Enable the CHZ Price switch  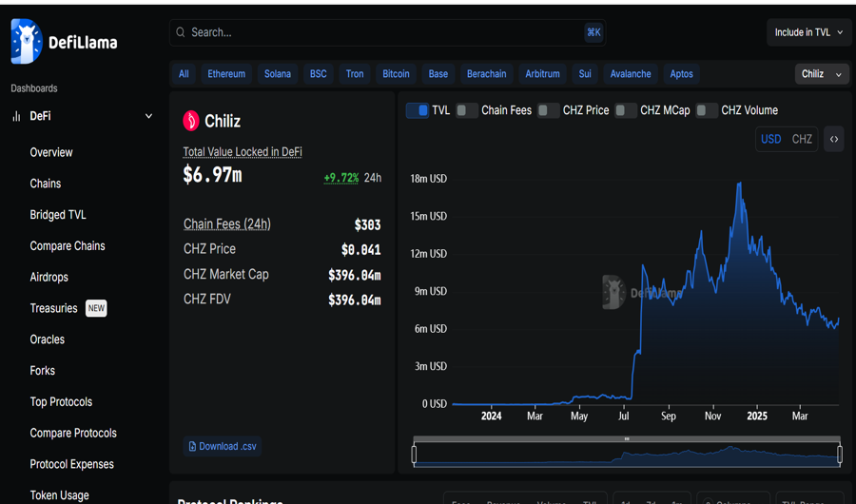(x=548, y=110)
